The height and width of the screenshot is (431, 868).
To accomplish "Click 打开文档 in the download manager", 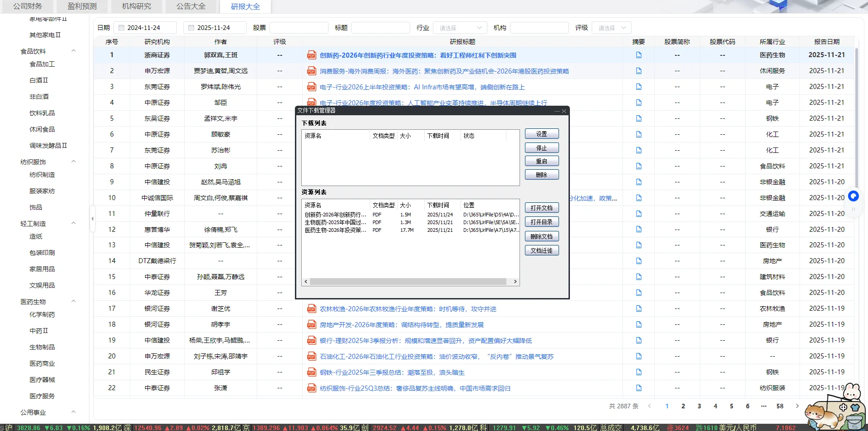I will (x=542, y=207).
